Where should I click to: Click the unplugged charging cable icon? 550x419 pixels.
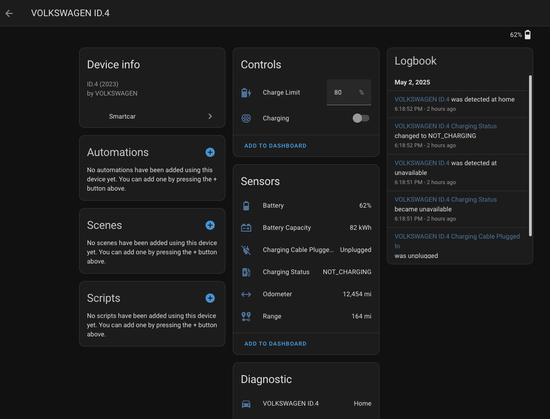tap(246, 250)
